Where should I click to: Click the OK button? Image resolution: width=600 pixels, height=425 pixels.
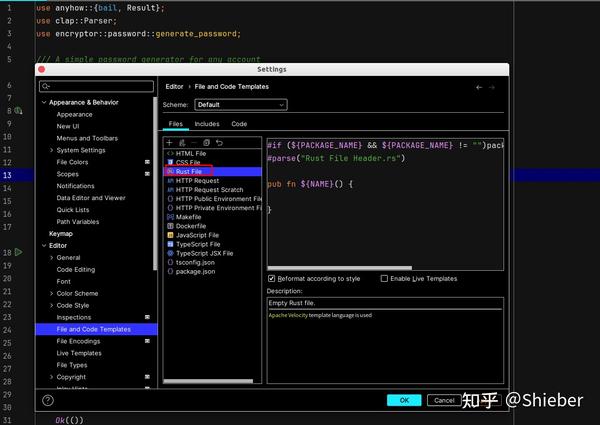click(404, 400)
